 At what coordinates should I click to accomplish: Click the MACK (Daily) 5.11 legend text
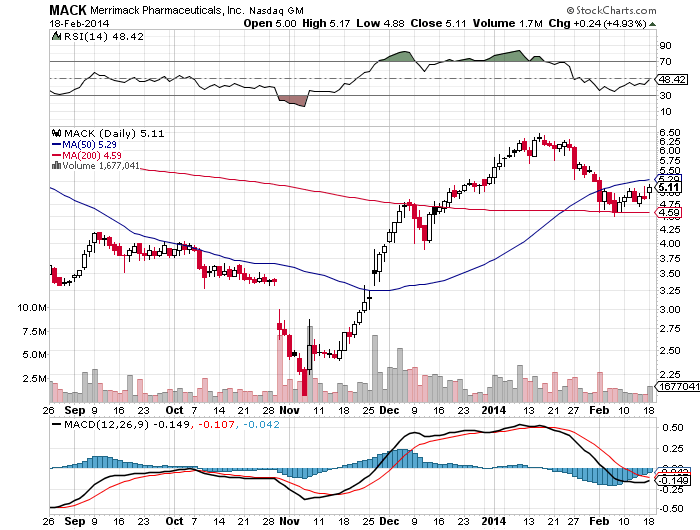(x=114, y=134)
